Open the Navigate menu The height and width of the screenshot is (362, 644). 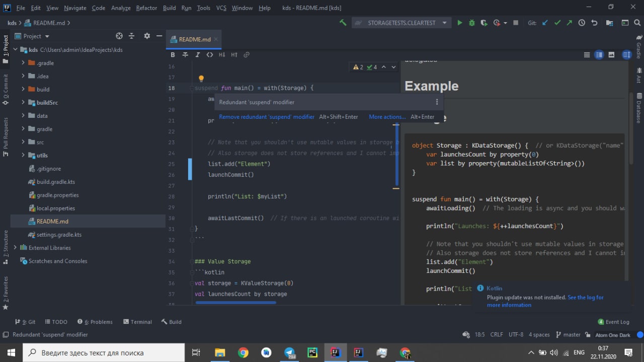point(75,8)
